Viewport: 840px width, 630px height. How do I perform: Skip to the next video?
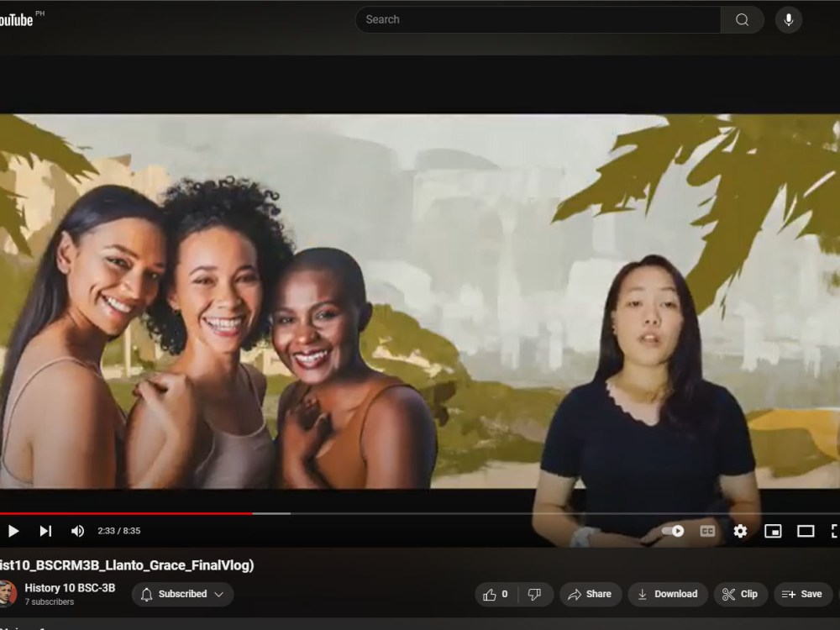point(45,531)
